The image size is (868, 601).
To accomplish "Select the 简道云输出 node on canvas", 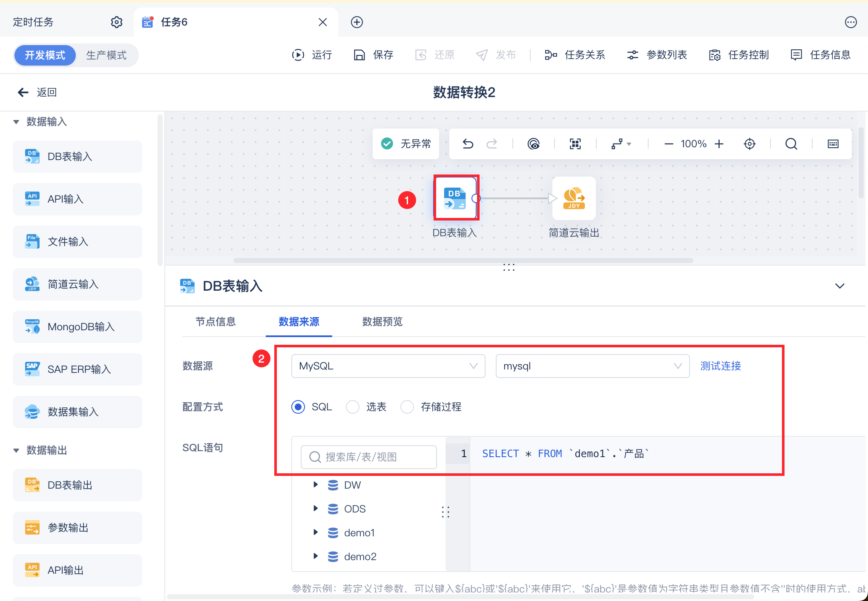I will 574,198.
